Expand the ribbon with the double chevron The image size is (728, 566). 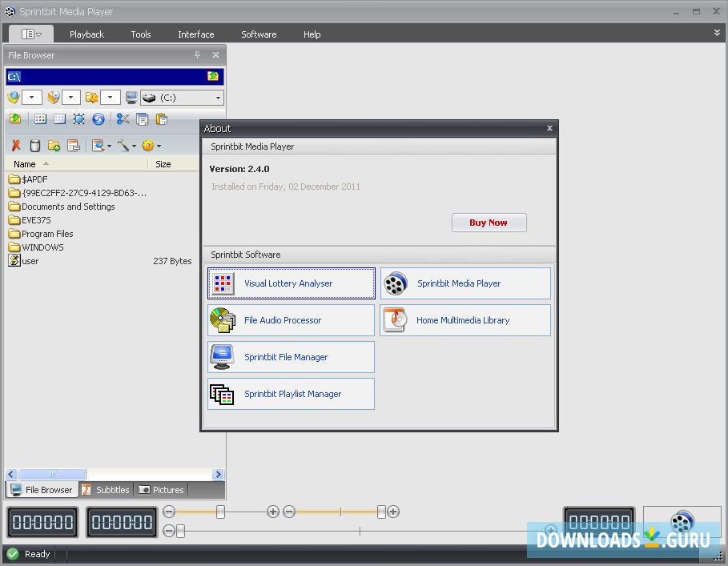click(x=717, y=33)
